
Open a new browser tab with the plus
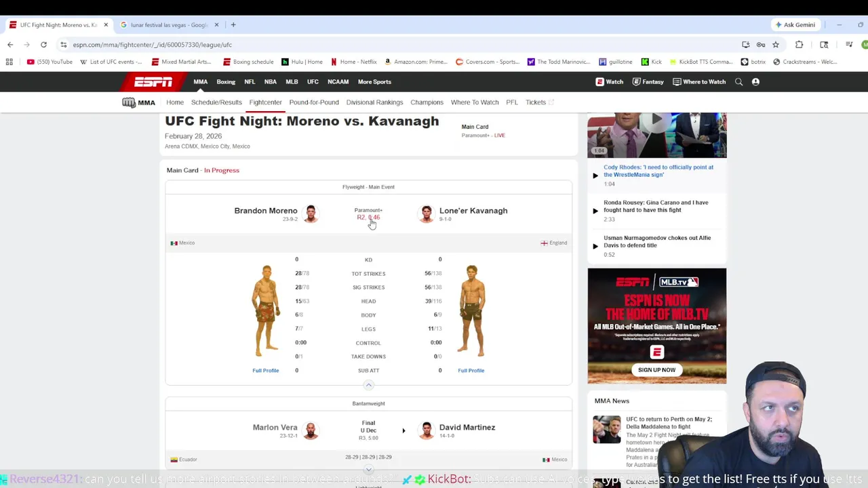233,25
